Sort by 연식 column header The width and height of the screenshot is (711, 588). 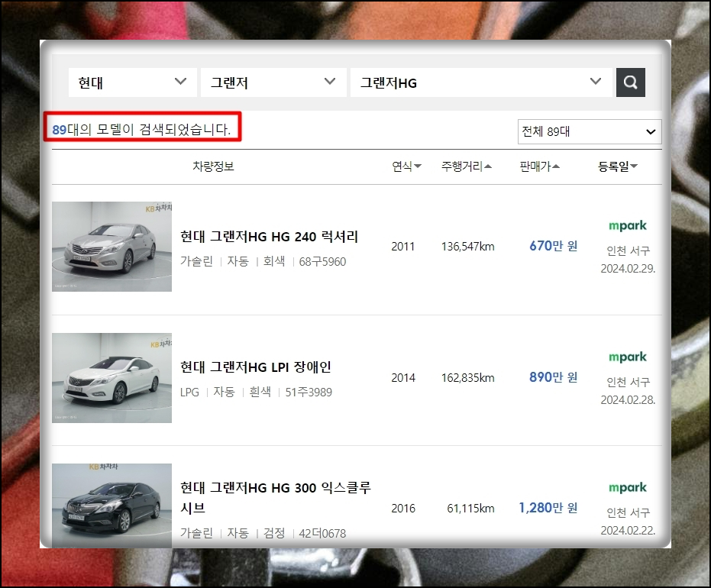pos(407,166)
